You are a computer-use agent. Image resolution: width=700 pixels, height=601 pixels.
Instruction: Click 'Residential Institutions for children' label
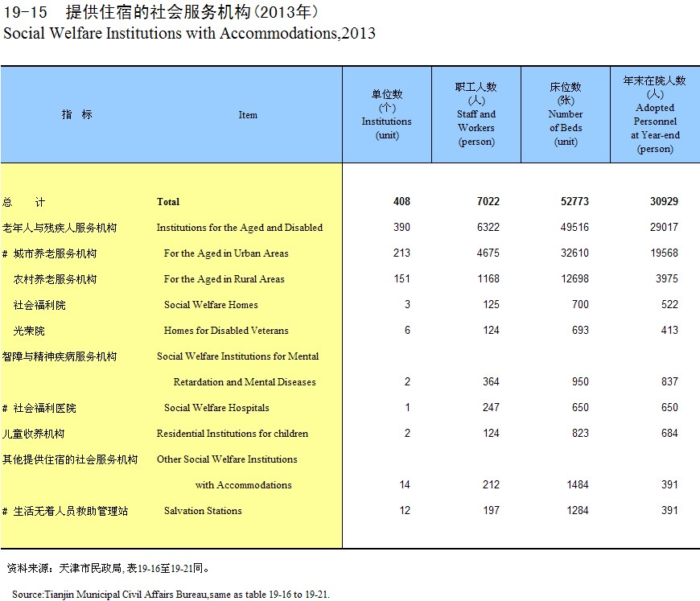pyautogui.click(x=232, y=434)
